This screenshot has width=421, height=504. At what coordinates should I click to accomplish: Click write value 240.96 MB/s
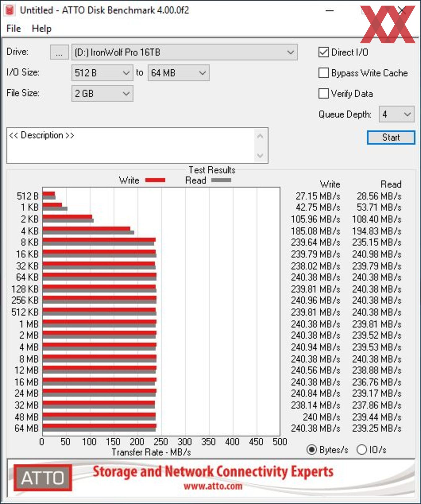pyautogui.click(x=315, y=300)
